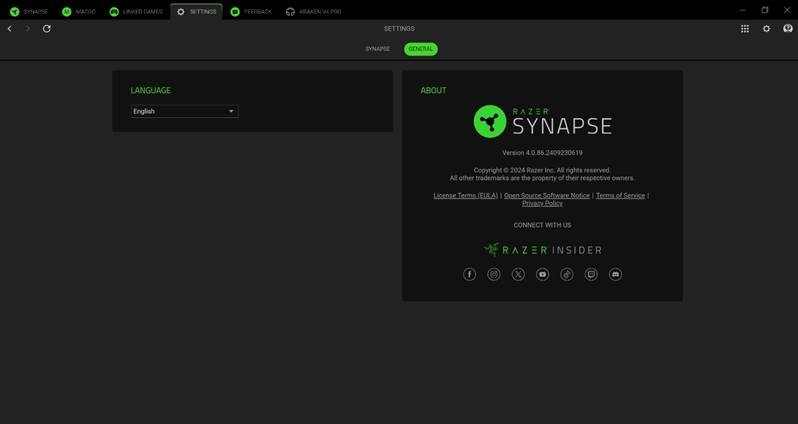The width and height of the screenshot is (798, 424).
Task: Click the green Razer Synapse logo
Action: pos(543,122)
